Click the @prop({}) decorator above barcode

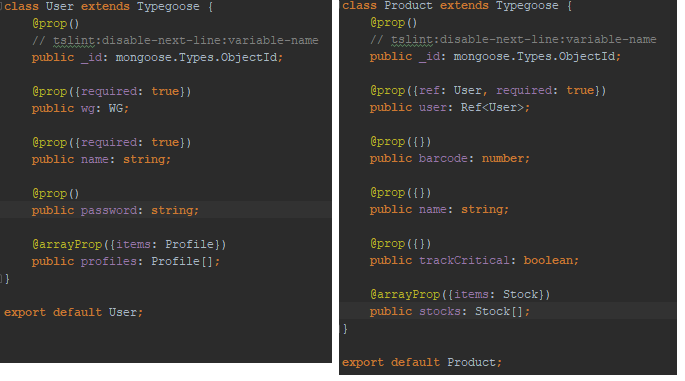click(x=401, y=142)
